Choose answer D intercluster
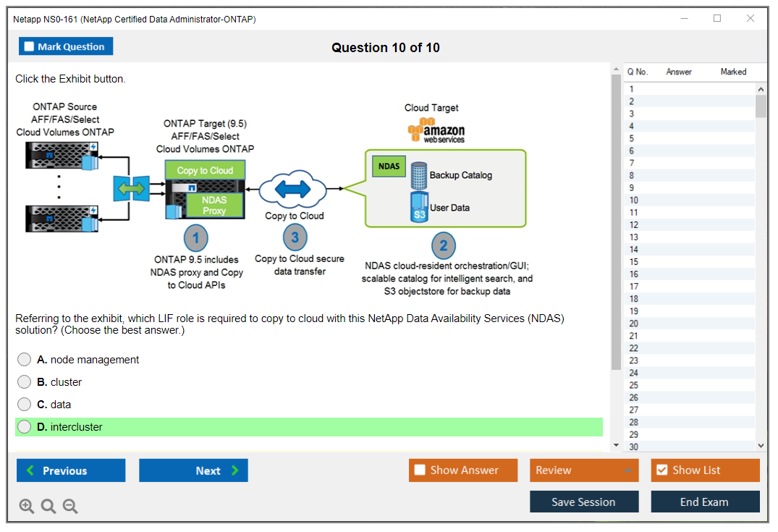 (25, 427)
